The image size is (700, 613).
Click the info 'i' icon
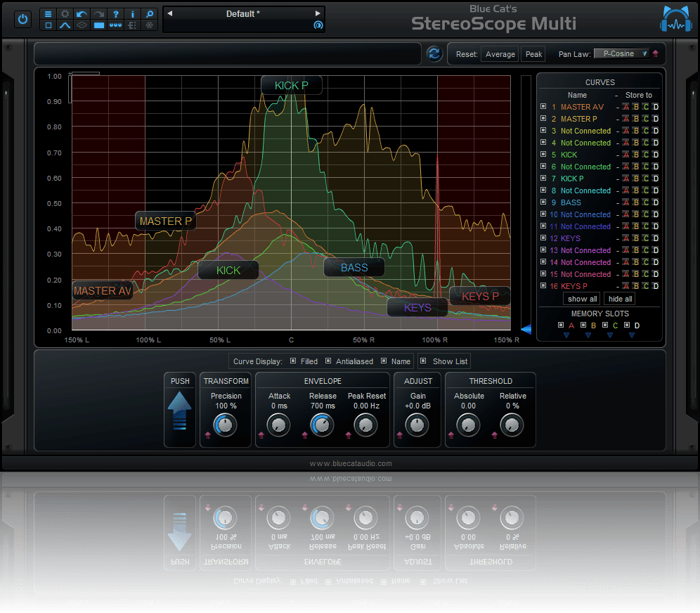coord(133,13)
